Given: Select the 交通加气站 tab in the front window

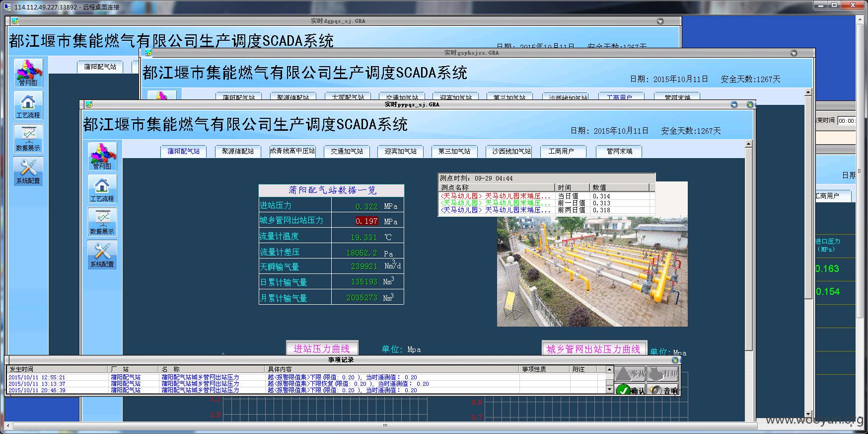Looking at the screenshot, I should 347,151.
